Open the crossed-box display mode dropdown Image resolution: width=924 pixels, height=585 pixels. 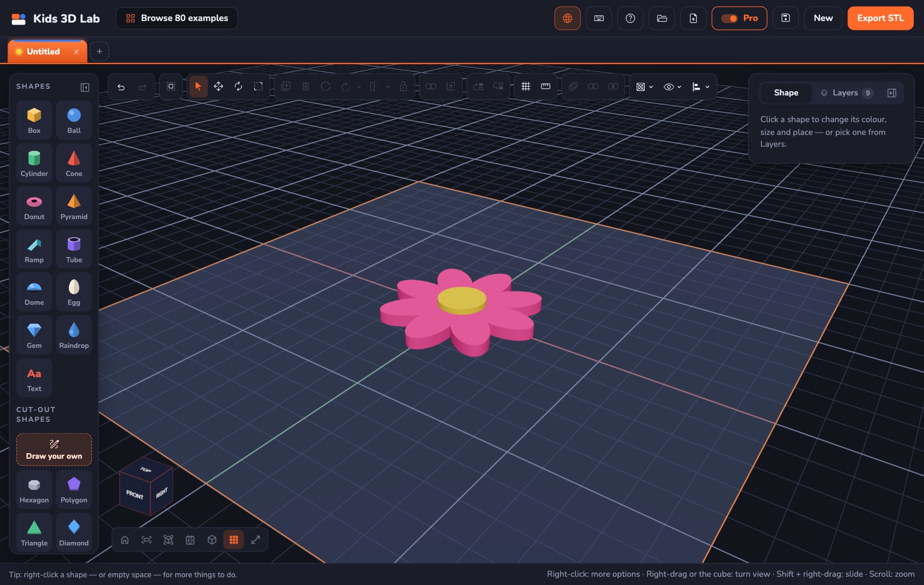click(644, 87)
